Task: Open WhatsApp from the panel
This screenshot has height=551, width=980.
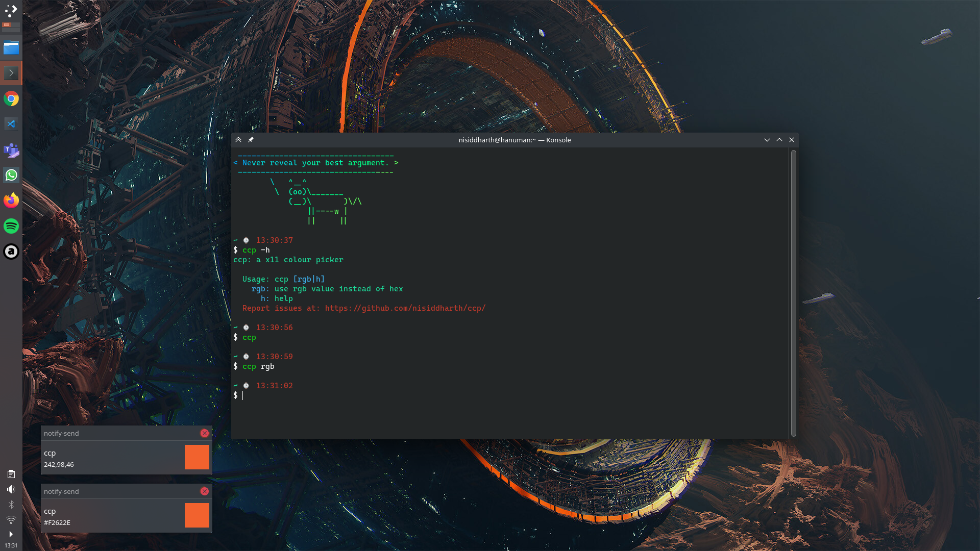Action: coord(11,175)
